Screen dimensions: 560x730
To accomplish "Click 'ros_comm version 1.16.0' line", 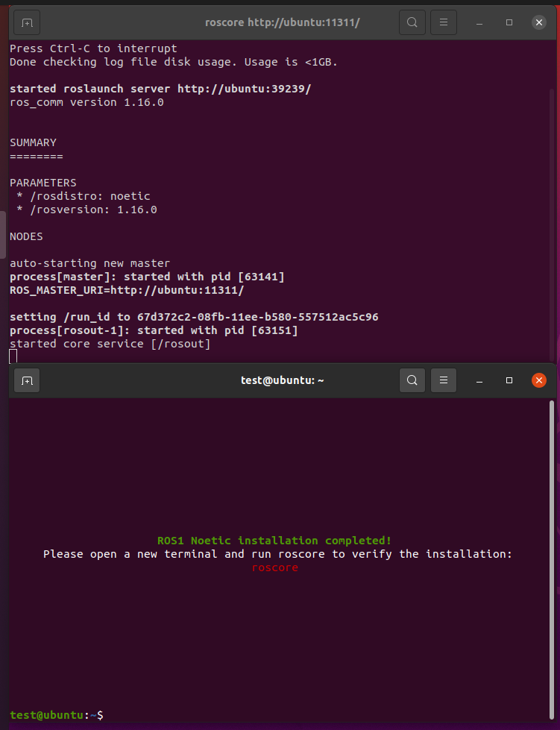I will point(86,102).
